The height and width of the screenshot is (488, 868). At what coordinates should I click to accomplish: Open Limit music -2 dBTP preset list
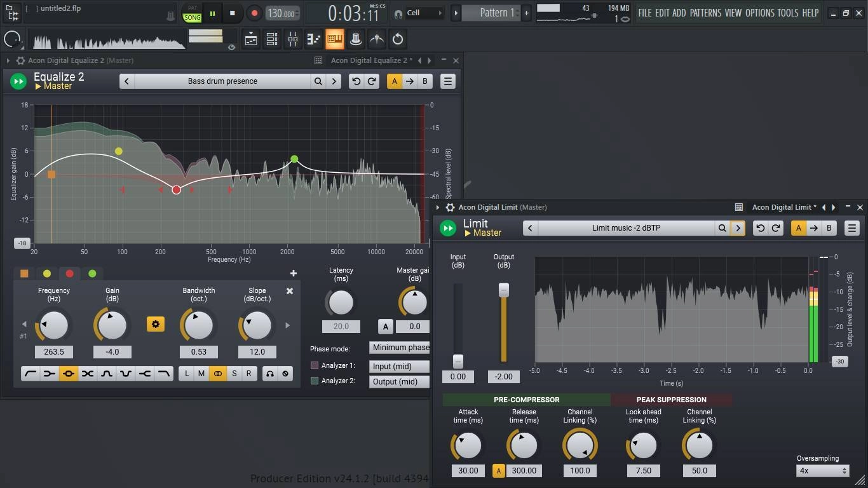click(x=626, y=228)
